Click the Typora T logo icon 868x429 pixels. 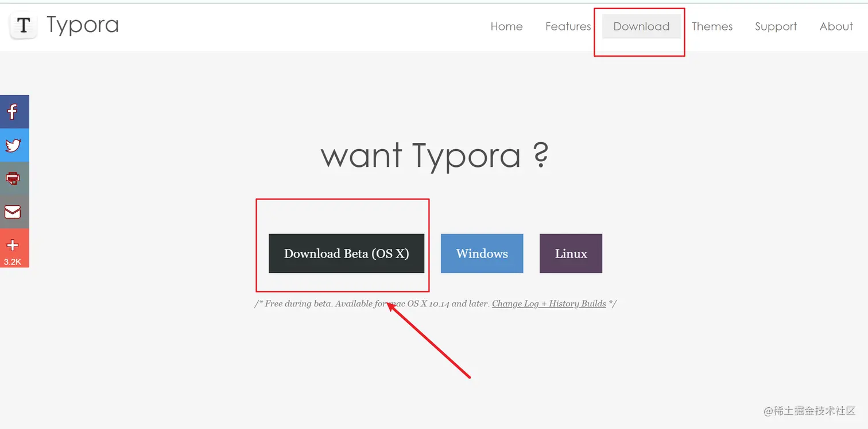pyautogui.click(x=24, y=26)
